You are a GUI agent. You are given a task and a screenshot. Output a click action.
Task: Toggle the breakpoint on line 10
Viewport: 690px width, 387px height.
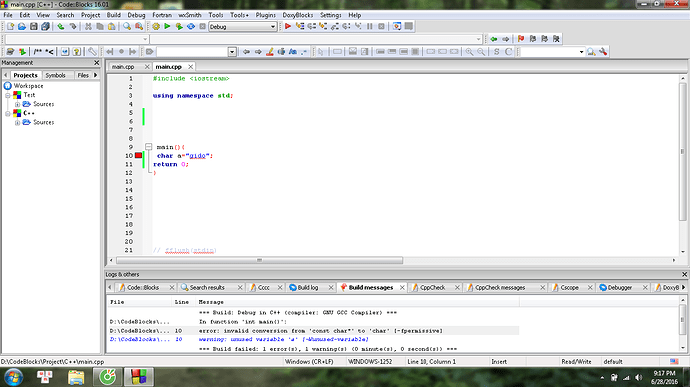pyautogui.click(x=139, y=155)
